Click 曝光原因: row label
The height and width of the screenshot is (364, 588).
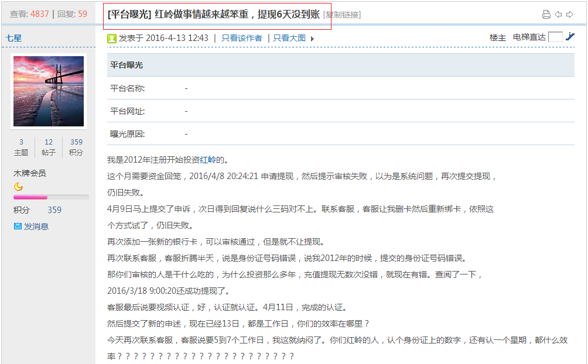pos(127,134)
